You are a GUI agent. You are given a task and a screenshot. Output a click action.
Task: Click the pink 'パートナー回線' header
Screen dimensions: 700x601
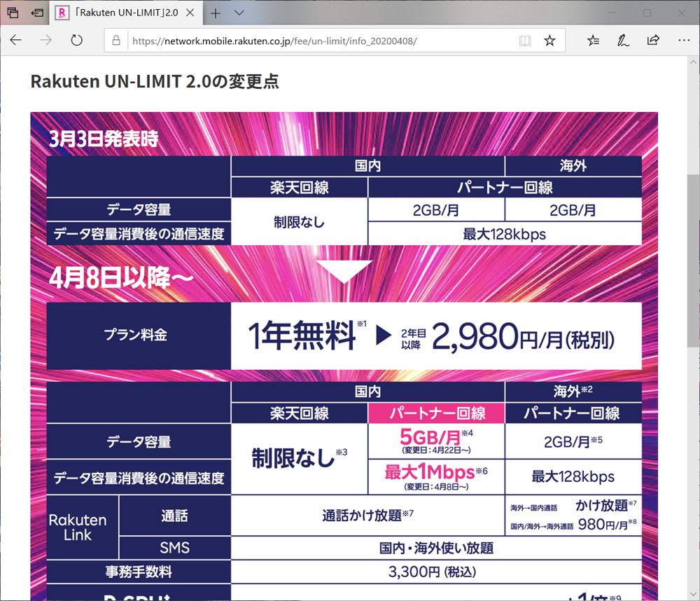[437, 413]
